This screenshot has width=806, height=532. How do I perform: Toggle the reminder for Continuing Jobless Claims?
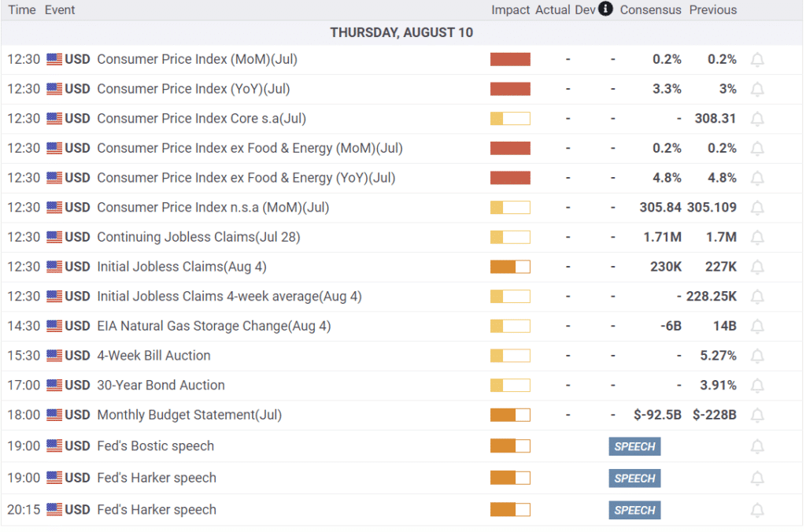pos(757,237)
